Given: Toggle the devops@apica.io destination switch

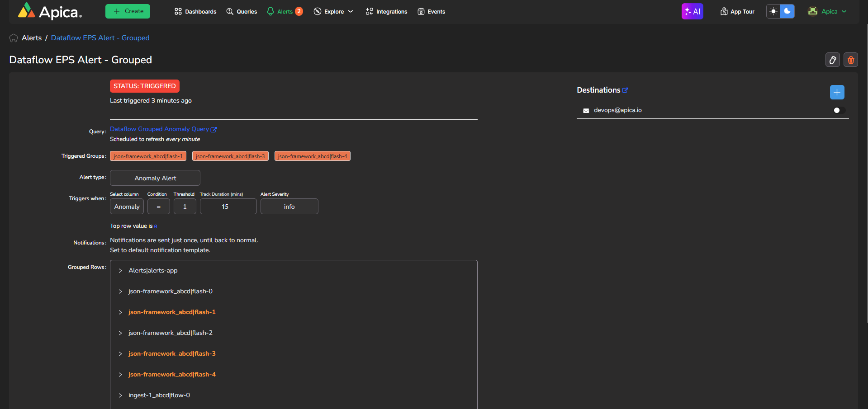Looking at the screenshot, I should pyautogui.click(x=839, y=110).
